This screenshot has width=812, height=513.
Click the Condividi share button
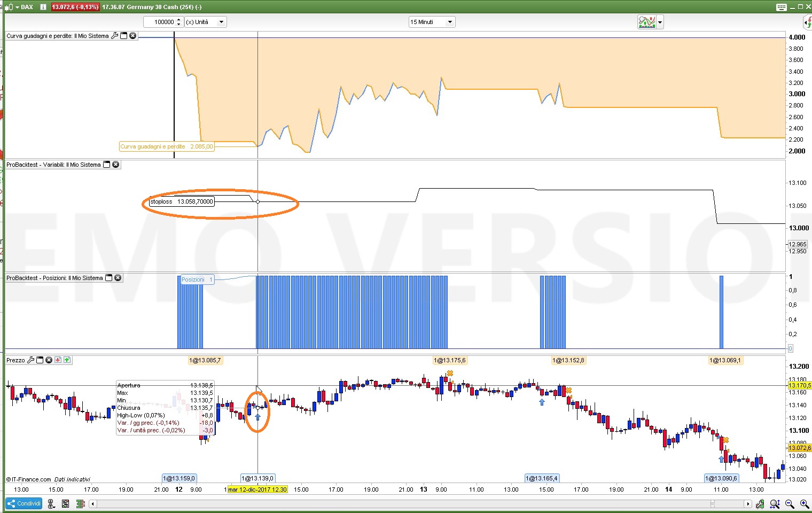tap(24, 503)
